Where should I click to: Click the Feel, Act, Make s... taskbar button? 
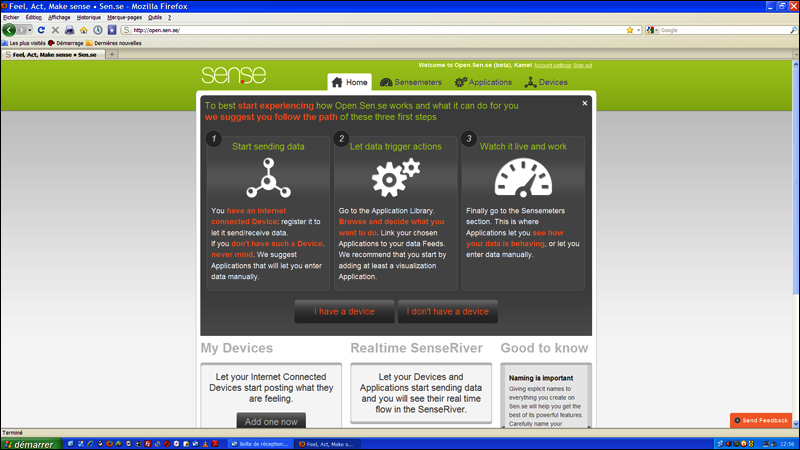(328, 444)
